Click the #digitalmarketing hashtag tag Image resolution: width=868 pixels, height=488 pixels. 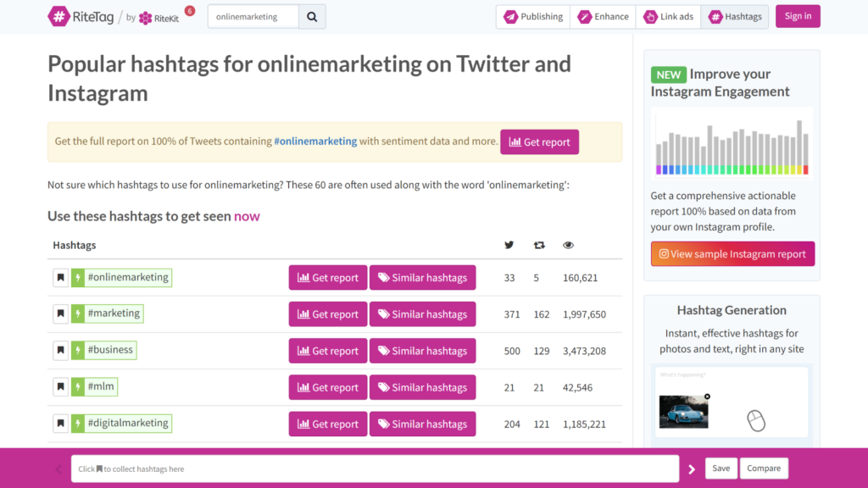[x=129, y=424]
